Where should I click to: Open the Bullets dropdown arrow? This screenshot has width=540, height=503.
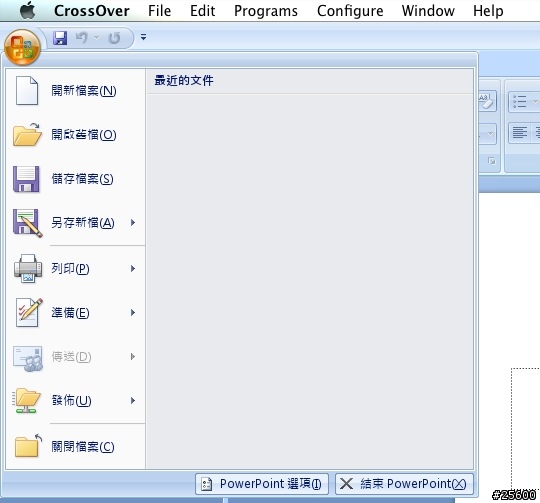tap(535, 102)
